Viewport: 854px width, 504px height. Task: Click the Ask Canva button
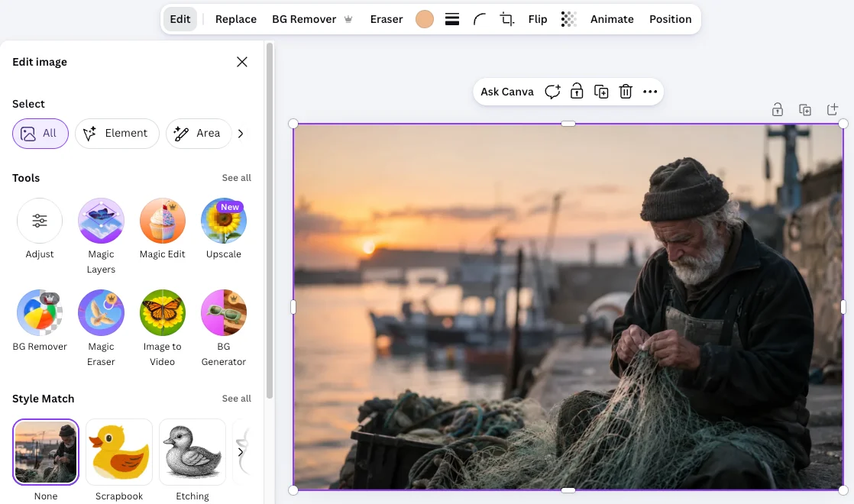click(507, 92)
